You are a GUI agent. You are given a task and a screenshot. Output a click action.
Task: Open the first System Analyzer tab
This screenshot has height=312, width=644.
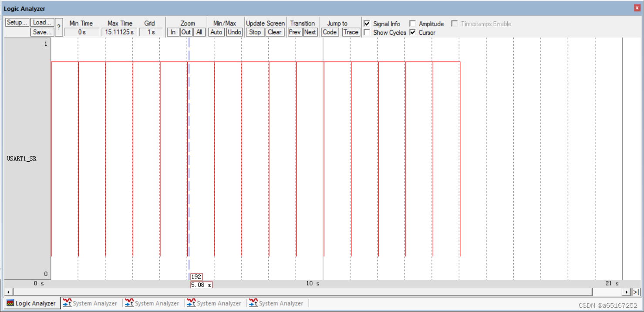click(90, 303)
